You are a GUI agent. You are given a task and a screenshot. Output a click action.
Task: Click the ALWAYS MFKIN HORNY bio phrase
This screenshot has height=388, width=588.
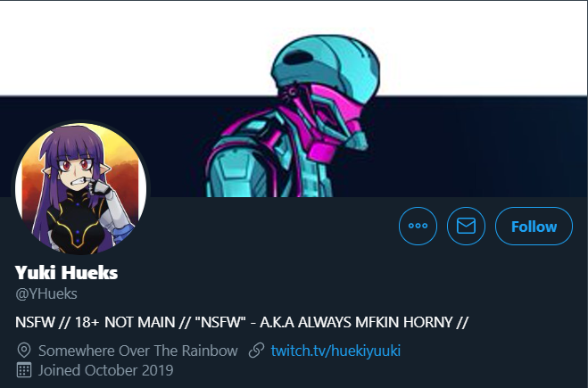point(375,322)
